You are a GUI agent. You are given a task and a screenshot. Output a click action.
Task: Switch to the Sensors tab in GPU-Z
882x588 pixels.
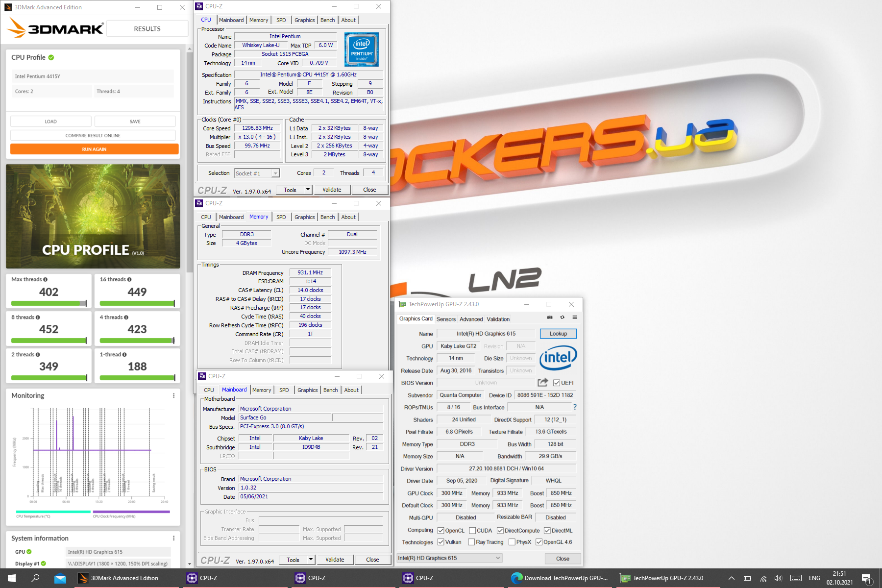446,319
